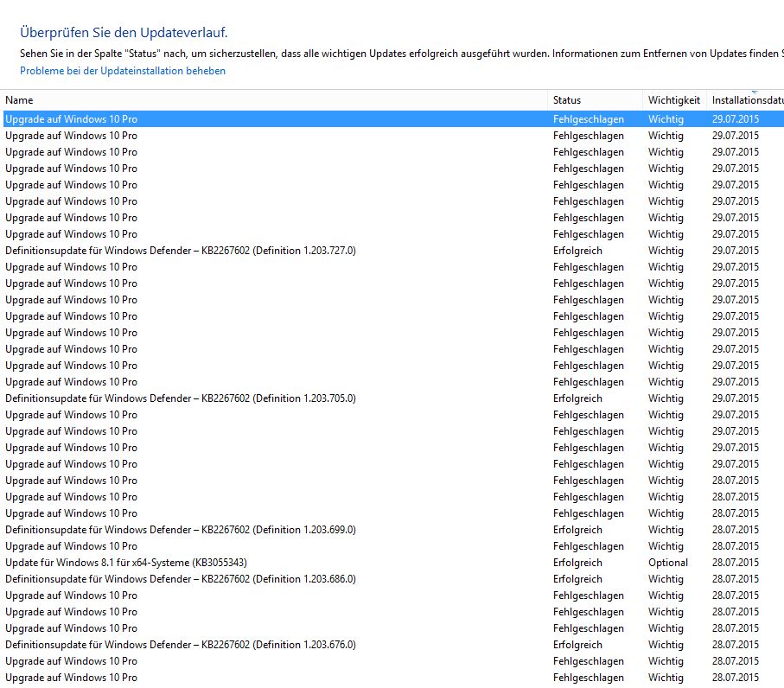The image size is (784, 688).
Task: Click 'Erfolgreich' status of Definition 1.203.699.0
Action: click(577, 530)
